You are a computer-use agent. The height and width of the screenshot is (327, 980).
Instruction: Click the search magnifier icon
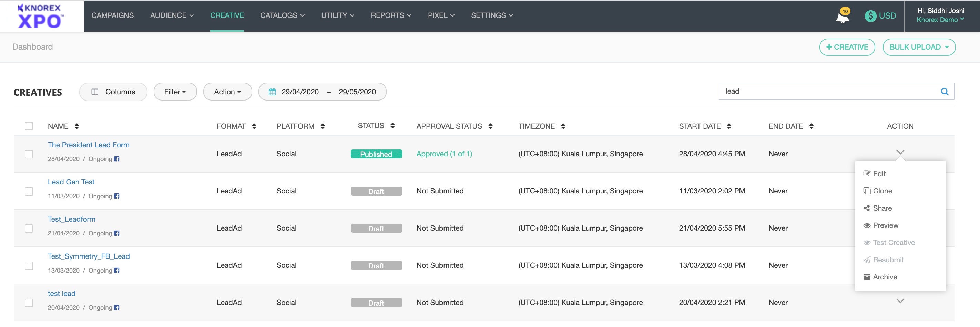coord(944,92)
